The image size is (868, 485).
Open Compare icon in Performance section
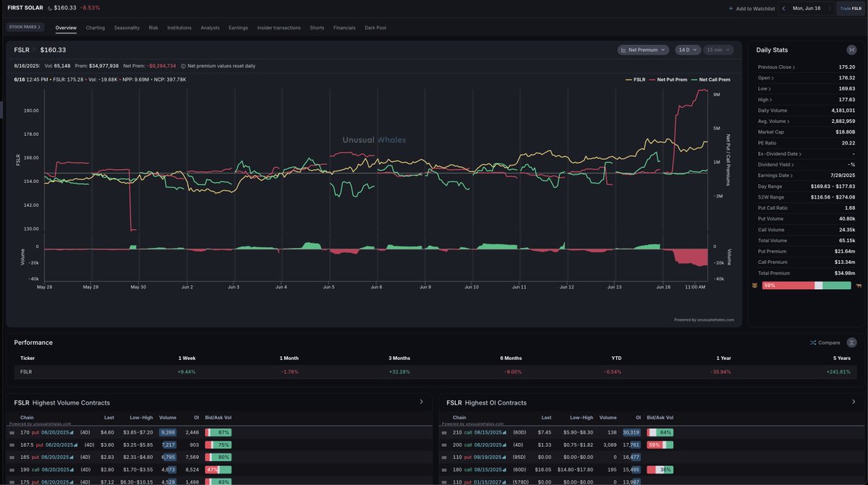coord(813,343)
